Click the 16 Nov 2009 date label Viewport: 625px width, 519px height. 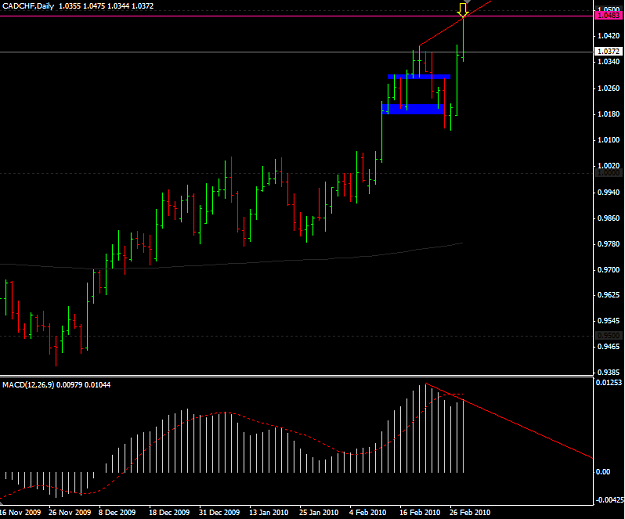[x=20, y=512]
